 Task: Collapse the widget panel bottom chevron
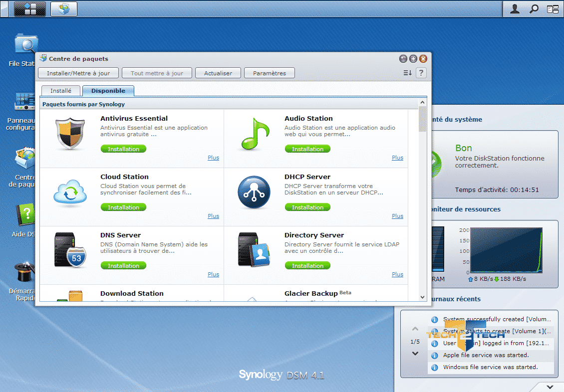click(550, 387)
